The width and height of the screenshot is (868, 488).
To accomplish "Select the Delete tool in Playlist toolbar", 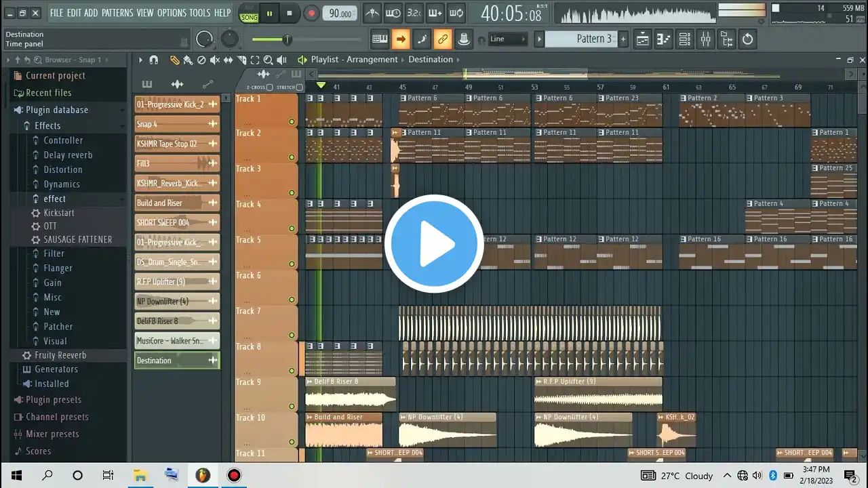I will pyautogui.click(x=201, y=60).
